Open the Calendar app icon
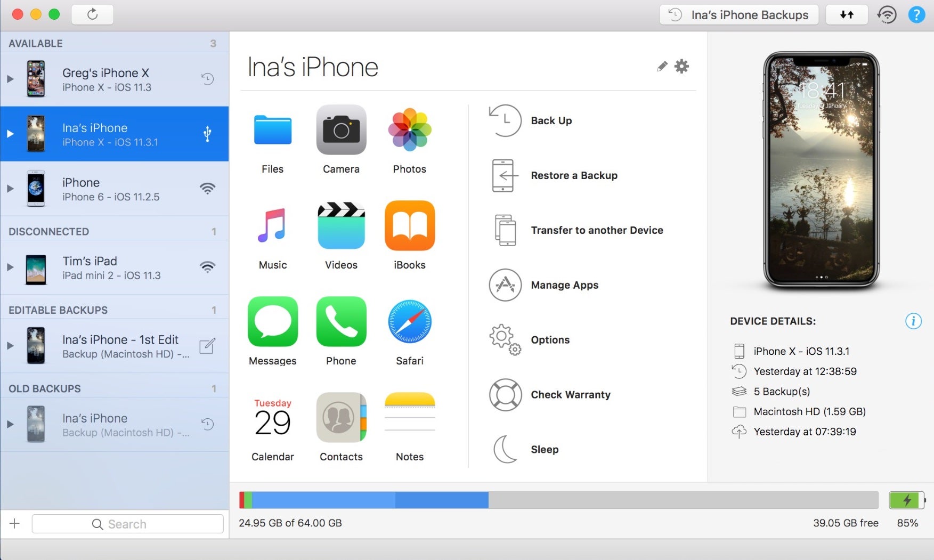 (x=272, y=417)
